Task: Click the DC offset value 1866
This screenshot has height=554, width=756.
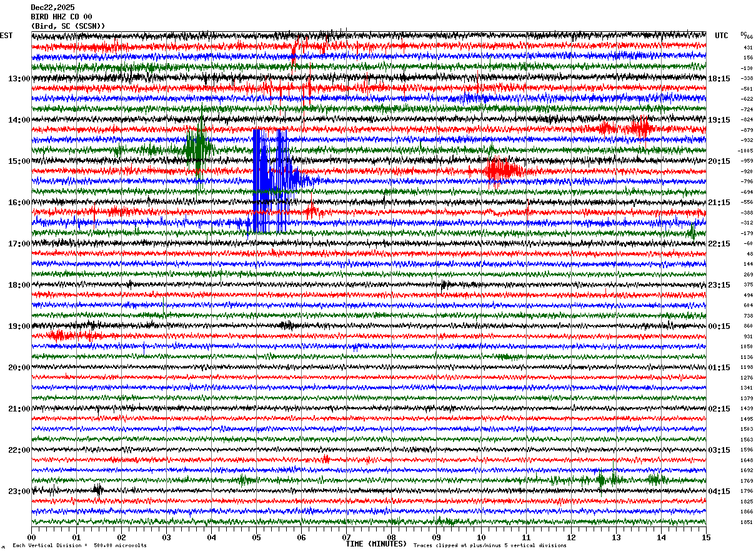Action: click(747, 511)
